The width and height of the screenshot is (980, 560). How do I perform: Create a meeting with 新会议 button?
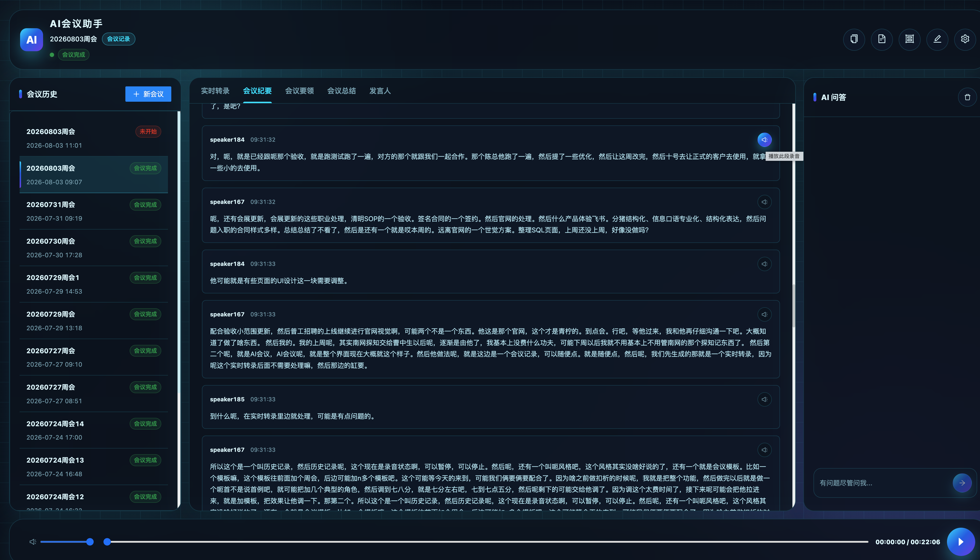pos(148,94)
